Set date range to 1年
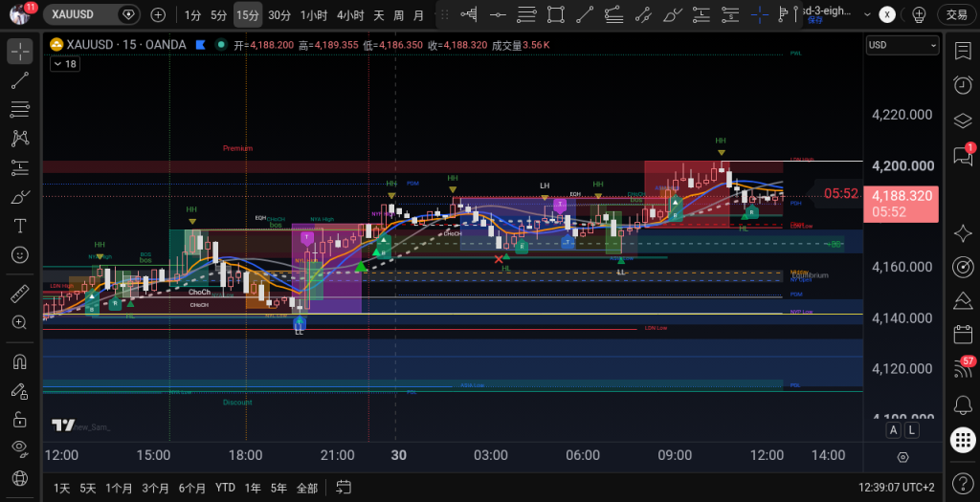This screenshot has height=502, width=980. [253, 488]
